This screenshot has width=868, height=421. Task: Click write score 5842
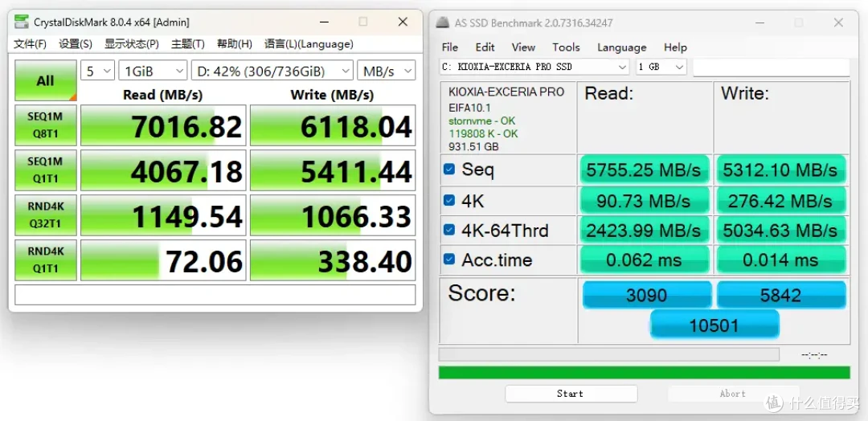coord(781,295)
